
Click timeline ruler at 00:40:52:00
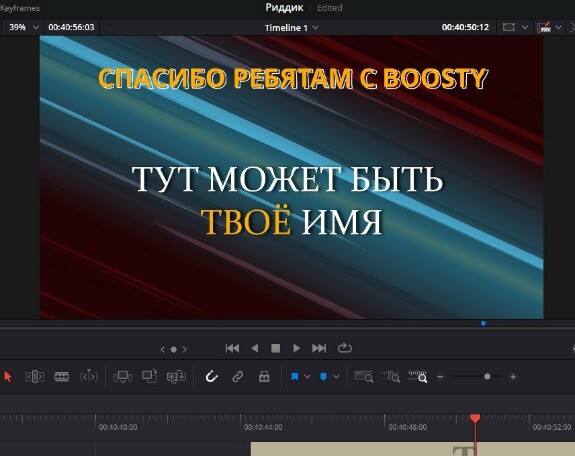(x=552, y=427)
